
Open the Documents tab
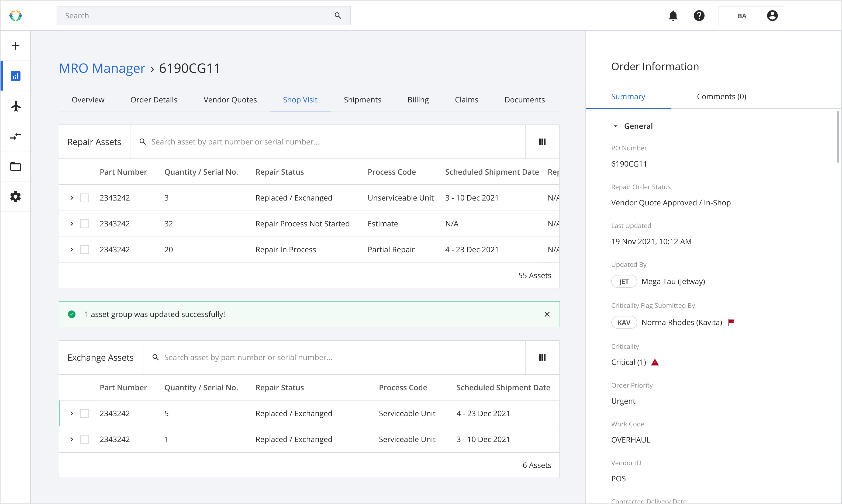click(x=524, y=100)
